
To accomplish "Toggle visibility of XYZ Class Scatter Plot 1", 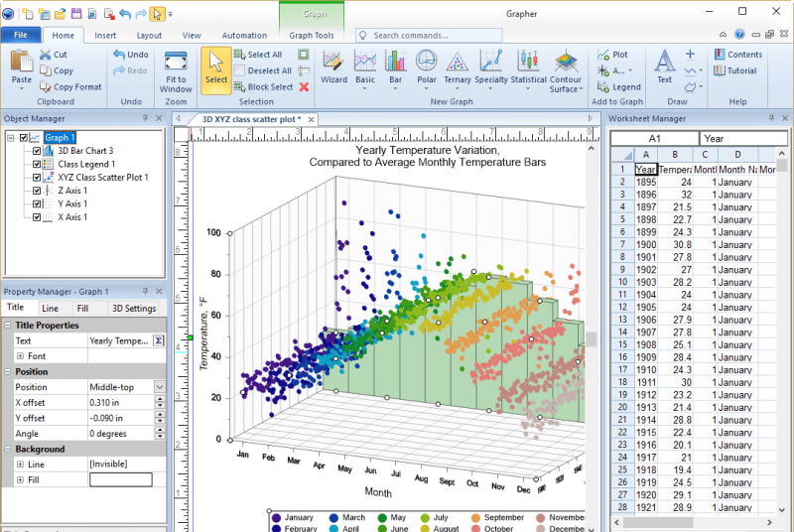I will pyautogui.click(x=37, y=178).
